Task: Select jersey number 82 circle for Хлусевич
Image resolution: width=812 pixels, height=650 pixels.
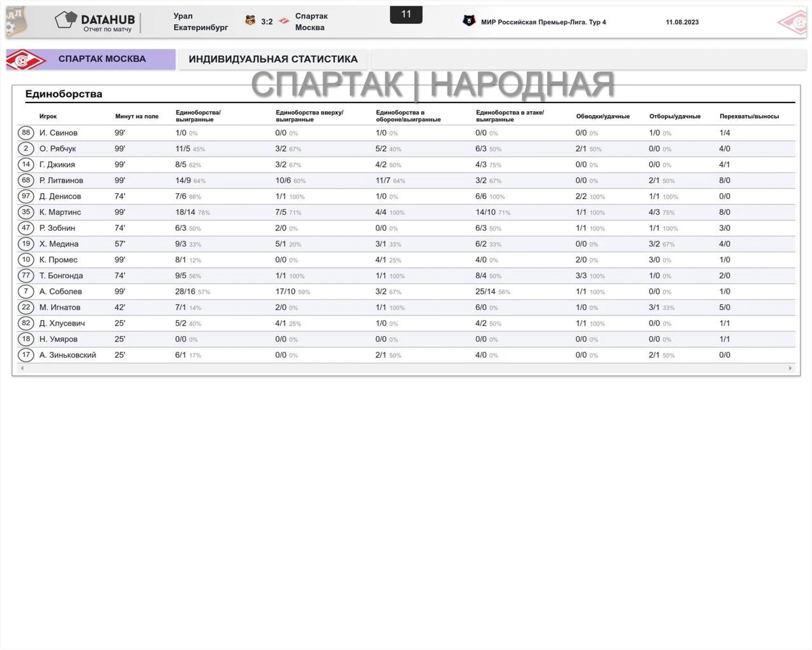Action: (x=26, y=323)
